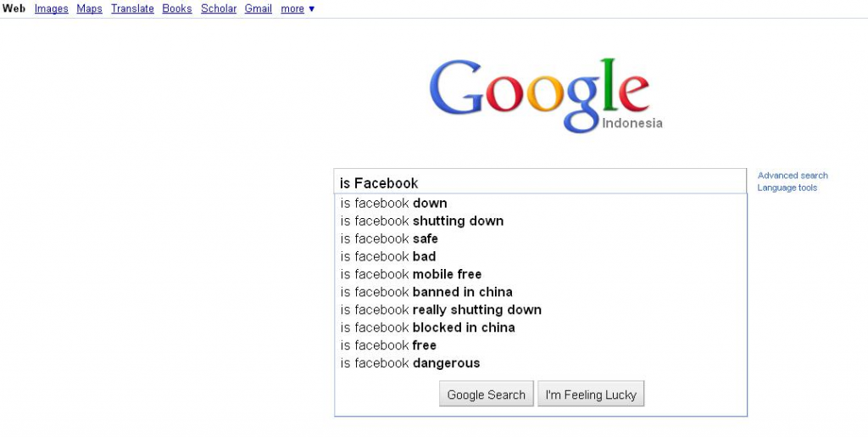Open the Maps link

[x=89, y=8]
